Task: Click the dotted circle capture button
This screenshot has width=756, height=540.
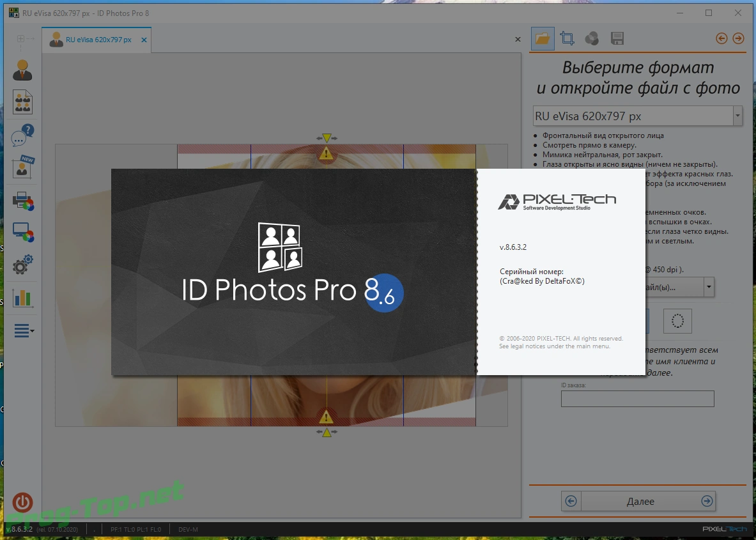Action: click(x=677, y=321)
